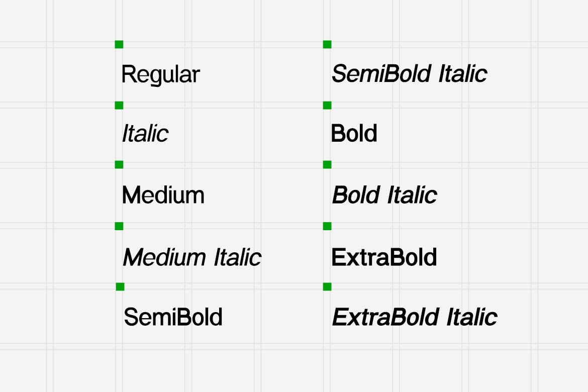Screen dimensions: 588x392
Task: Pick the ExtraBold weight label
Action: point(384,257)
